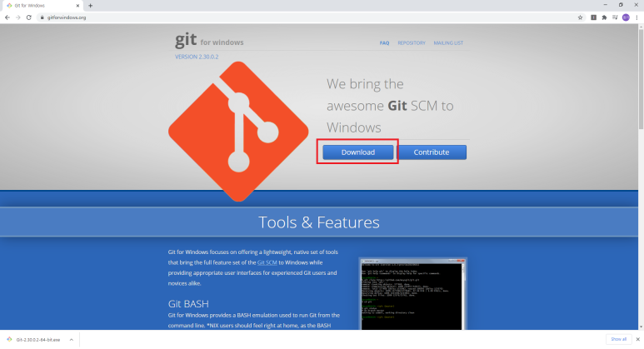
Task: Click the Contribute button
Action: coord(432,152)
